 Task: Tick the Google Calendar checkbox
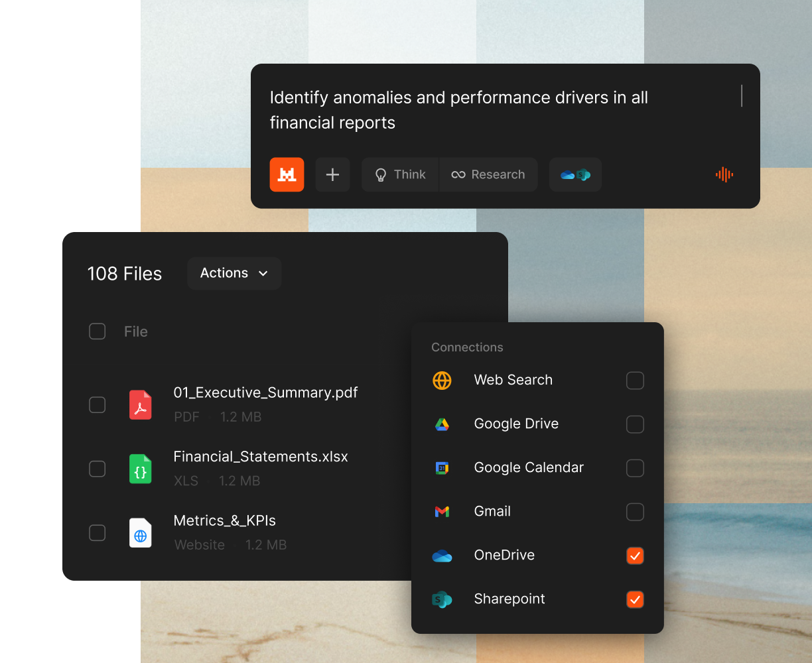pos(635,468)
